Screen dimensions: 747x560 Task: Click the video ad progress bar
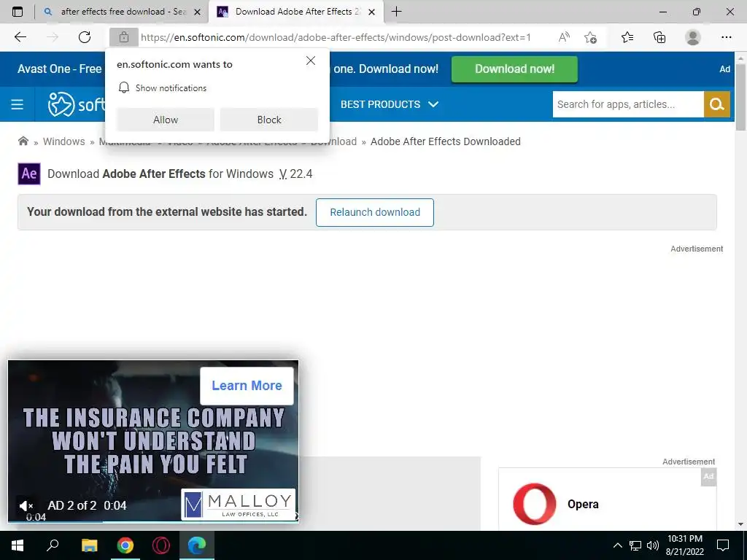click(x=153, y=521)
